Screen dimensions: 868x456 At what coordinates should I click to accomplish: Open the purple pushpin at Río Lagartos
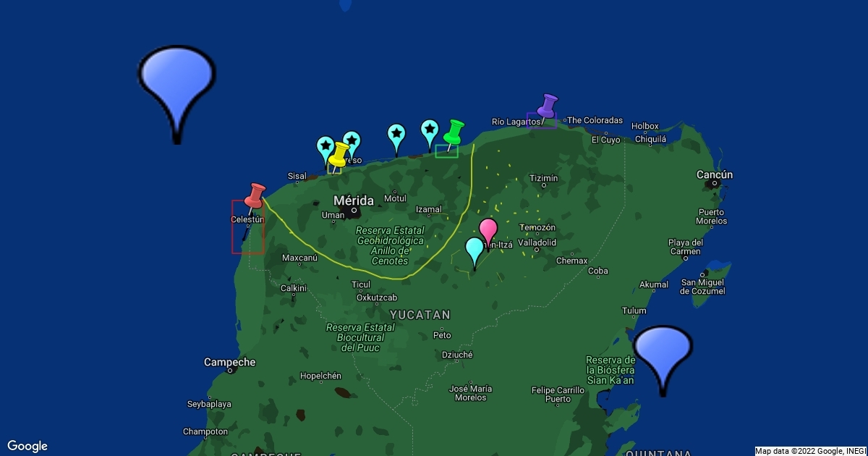[x=548, y=106]
